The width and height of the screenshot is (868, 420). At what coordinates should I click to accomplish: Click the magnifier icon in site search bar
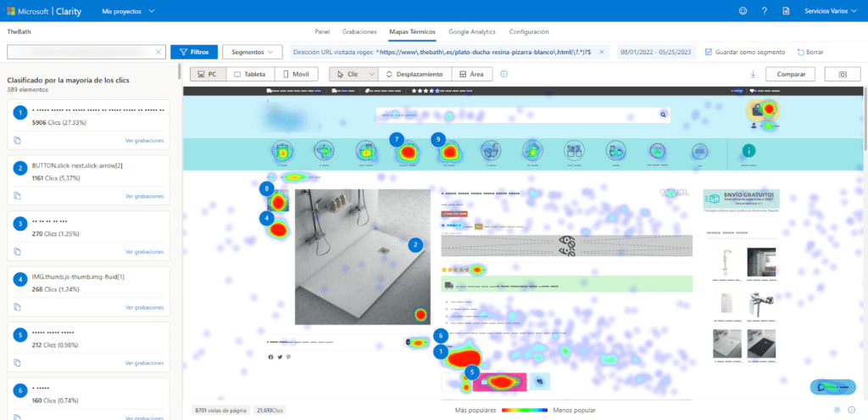[x=662, y=115]
